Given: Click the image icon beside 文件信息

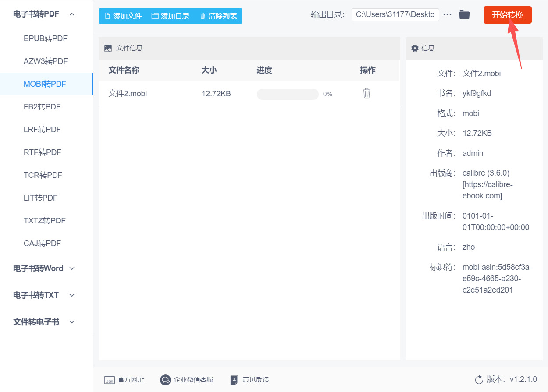Looking at the screenshot, I should (x=108, y=48).
